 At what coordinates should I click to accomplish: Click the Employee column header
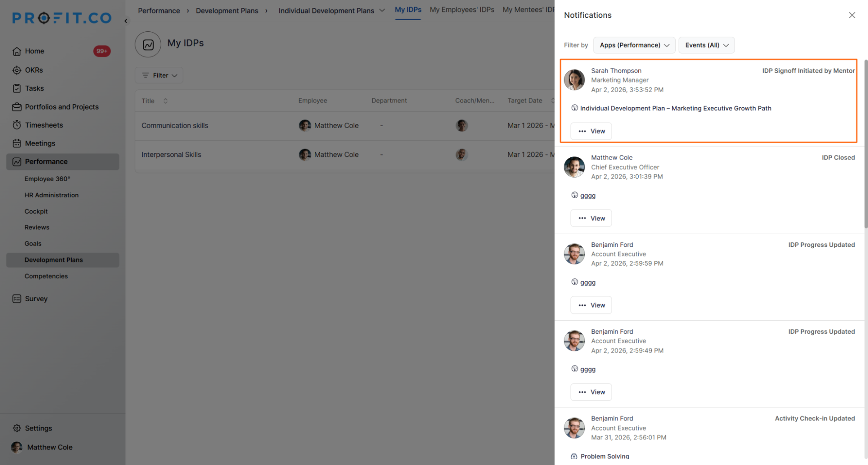tap(313, 101)
